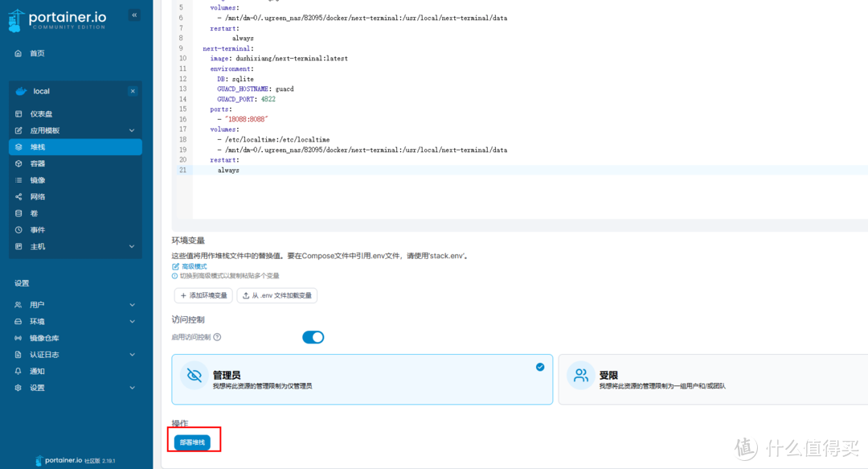Click line 21 'always' in the editor

click(228, 171)
